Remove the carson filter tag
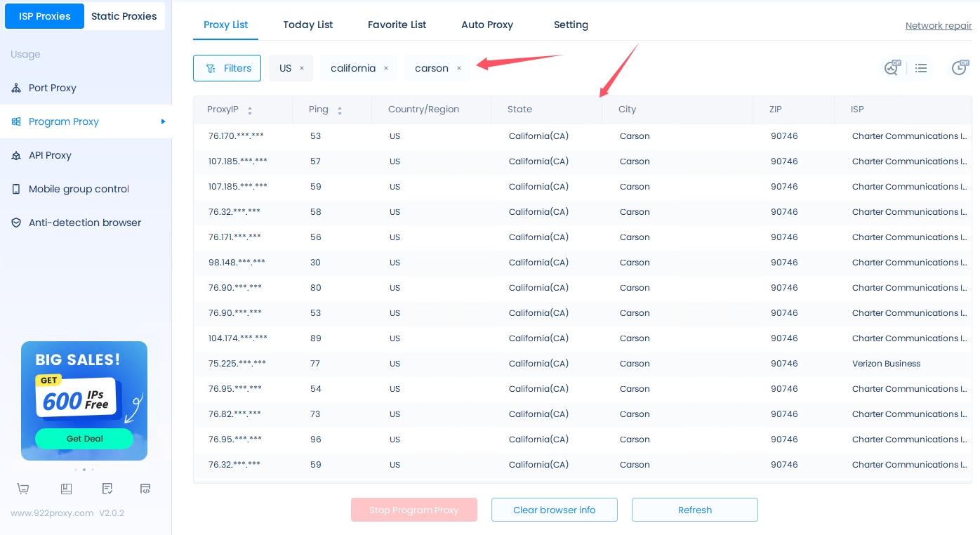The height and width of the screenshot is (535, 980). [459, 68]
